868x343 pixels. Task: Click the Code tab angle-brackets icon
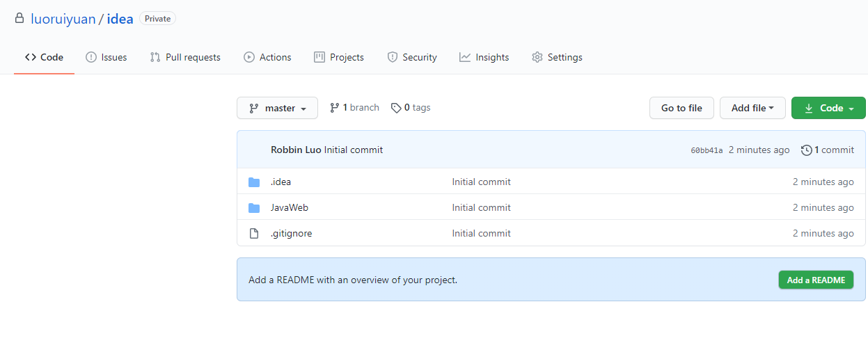pos(31,57)
